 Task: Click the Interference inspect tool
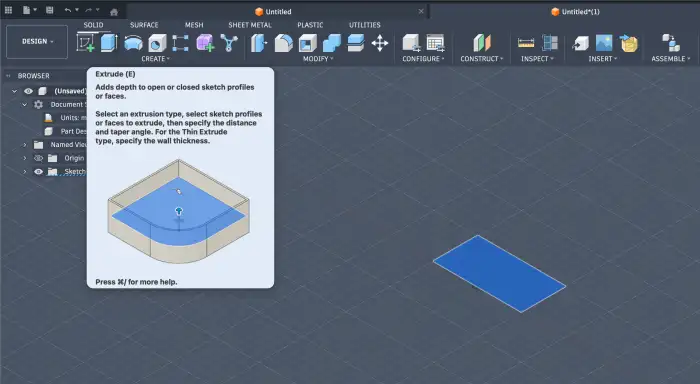[550, 43]
